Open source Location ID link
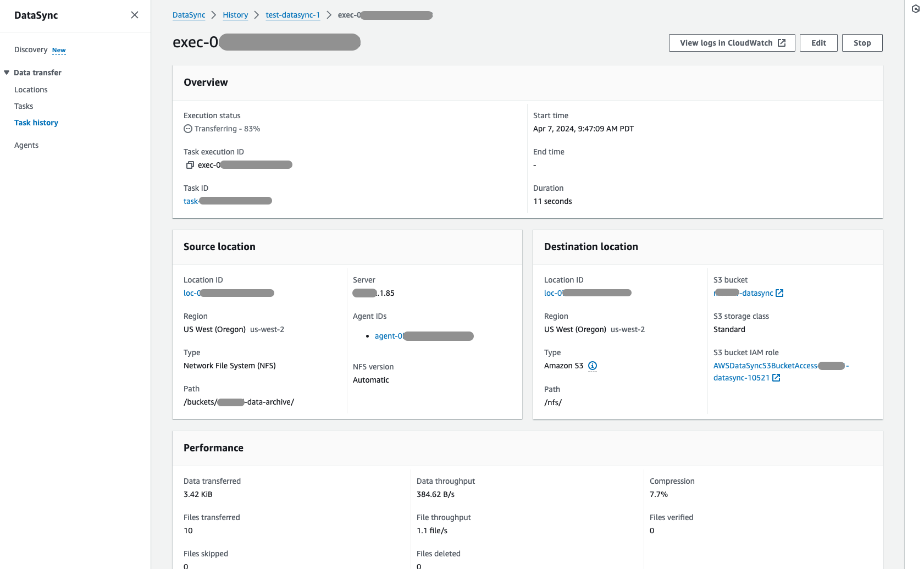The width and height of the screenshot is (924, 569). click(229, 293)
